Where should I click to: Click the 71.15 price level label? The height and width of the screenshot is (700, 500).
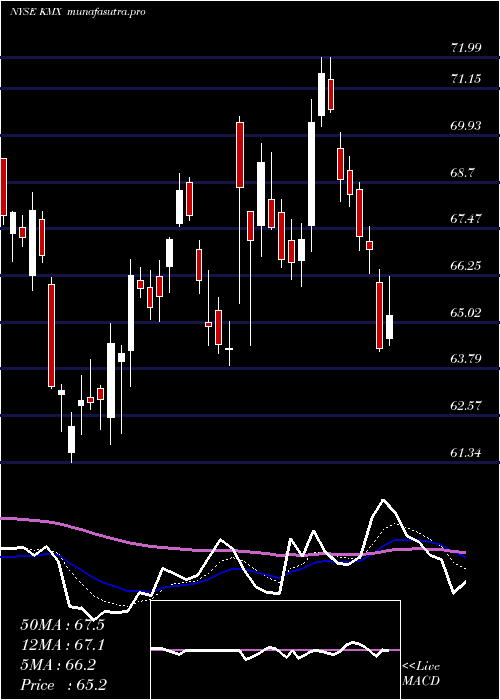[x=466, y=79]
